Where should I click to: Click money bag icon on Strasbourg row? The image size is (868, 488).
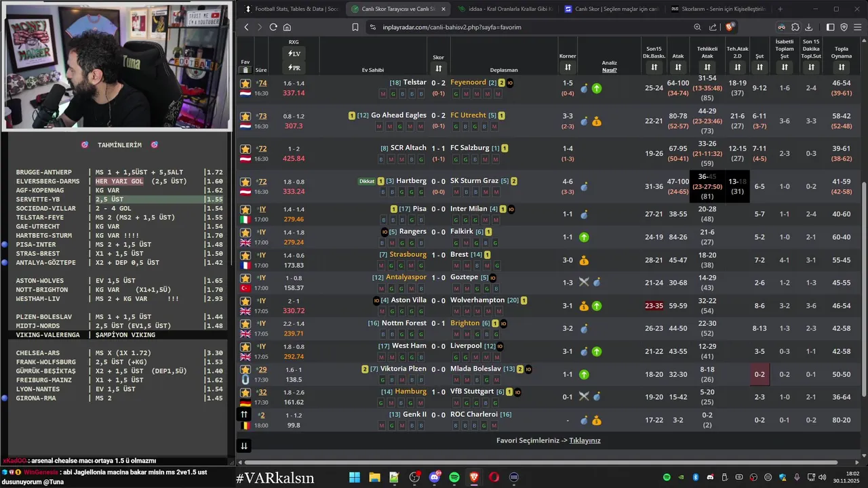(584, 260)
